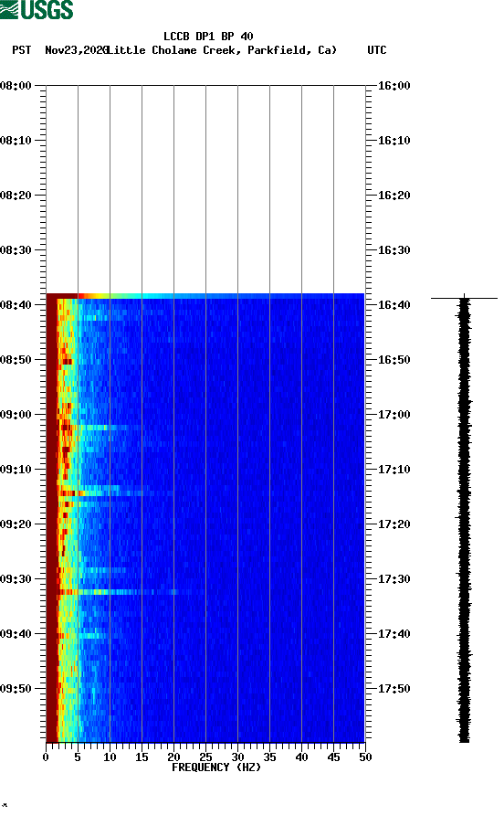Screen dimensions: 504x815
Task: Click the '17:40' UTC time label
Action: pos(394,633)
